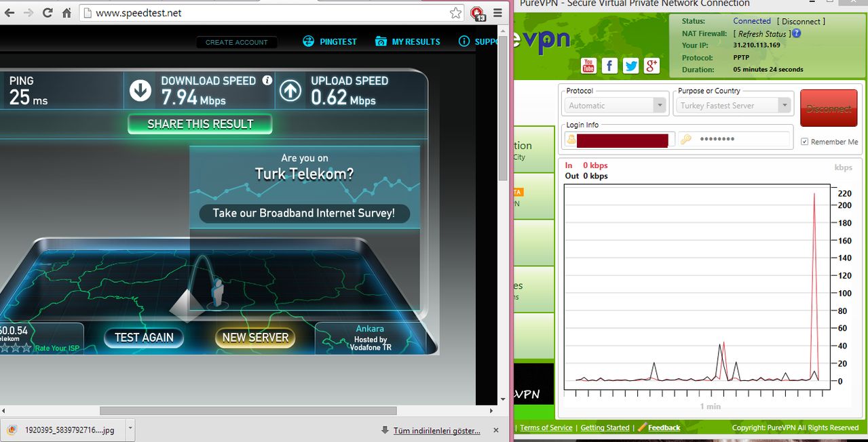
Task: Open the Turkey Fastest Server dropdown
Action: pos(785,106)
